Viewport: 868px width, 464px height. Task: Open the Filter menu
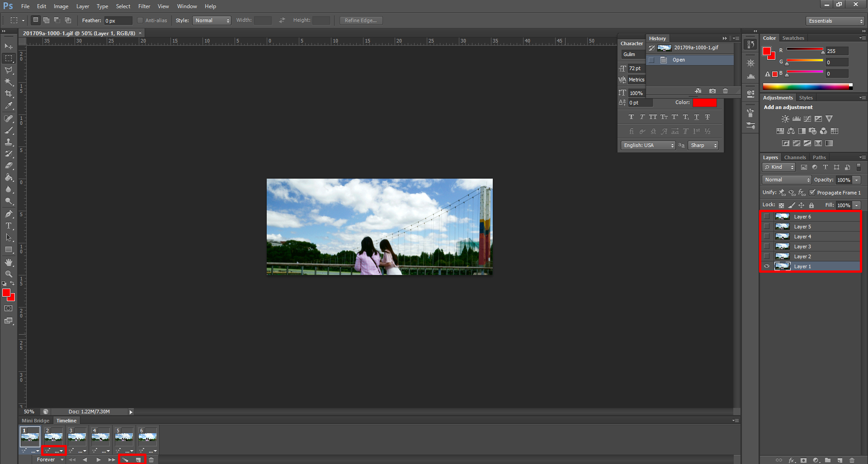(x=144, y=6)
